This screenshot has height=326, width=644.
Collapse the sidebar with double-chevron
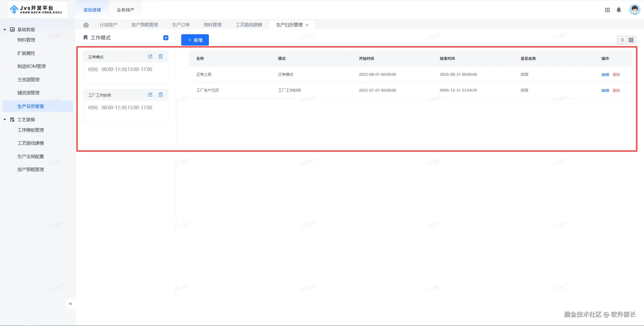pyautogui.click(x=70, y=304)
